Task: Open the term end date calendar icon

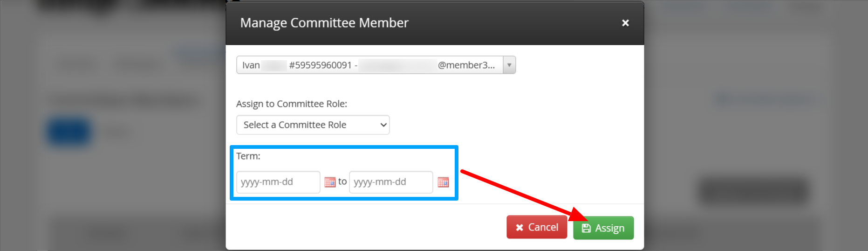Action: pos(443,182)
